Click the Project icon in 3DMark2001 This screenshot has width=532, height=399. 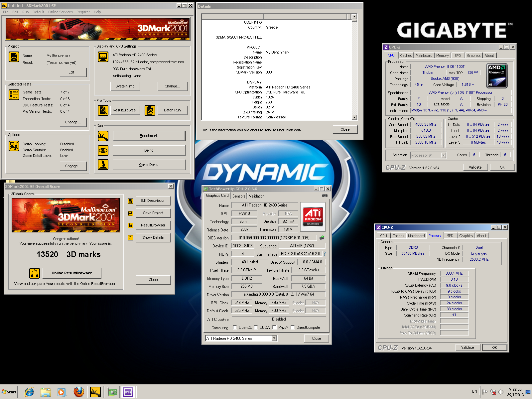[14, 57]
